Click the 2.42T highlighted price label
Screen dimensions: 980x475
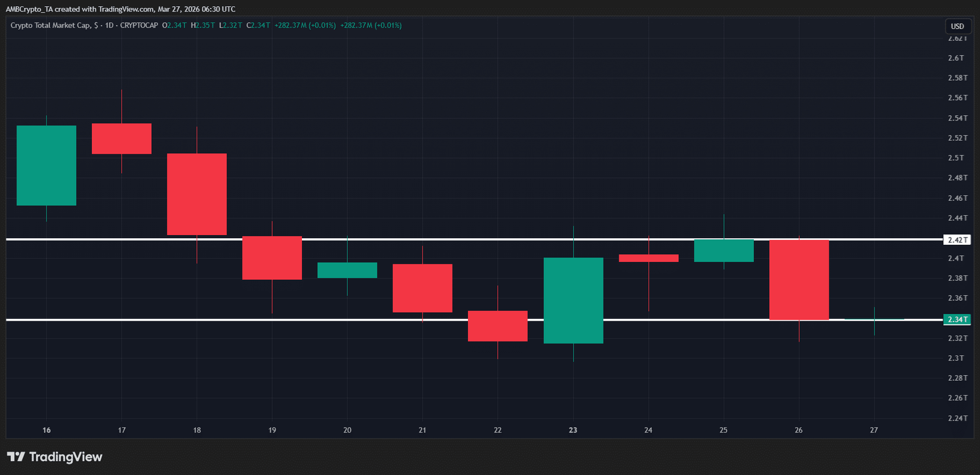coord(957,240)
